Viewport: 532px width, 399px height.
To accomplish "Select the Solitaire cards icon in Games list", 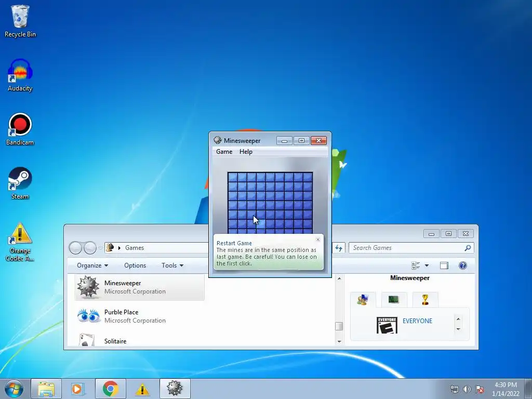I will [x=86, y=340].
